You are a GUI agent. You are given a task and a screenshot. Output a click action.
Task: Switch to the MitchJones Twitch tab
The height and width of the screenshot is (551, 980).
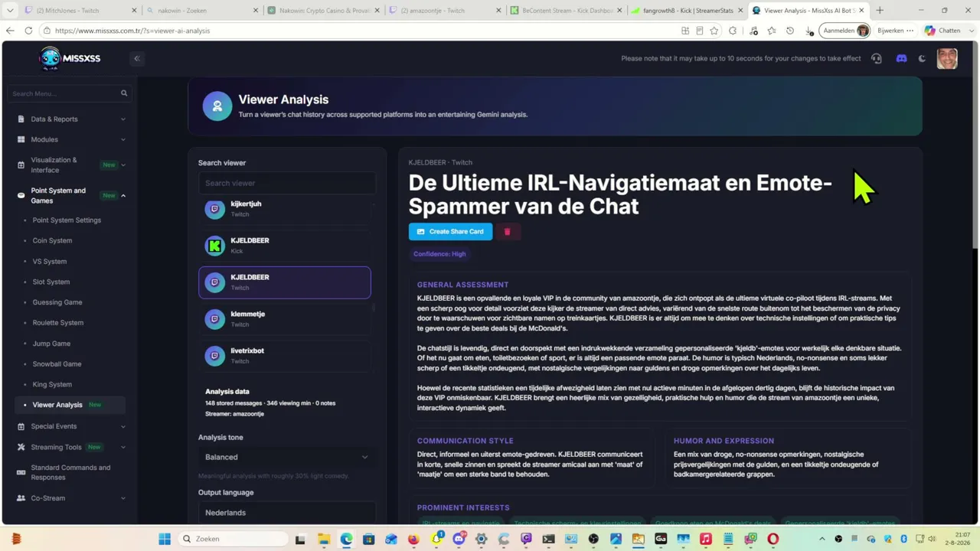tap(80, 11)
